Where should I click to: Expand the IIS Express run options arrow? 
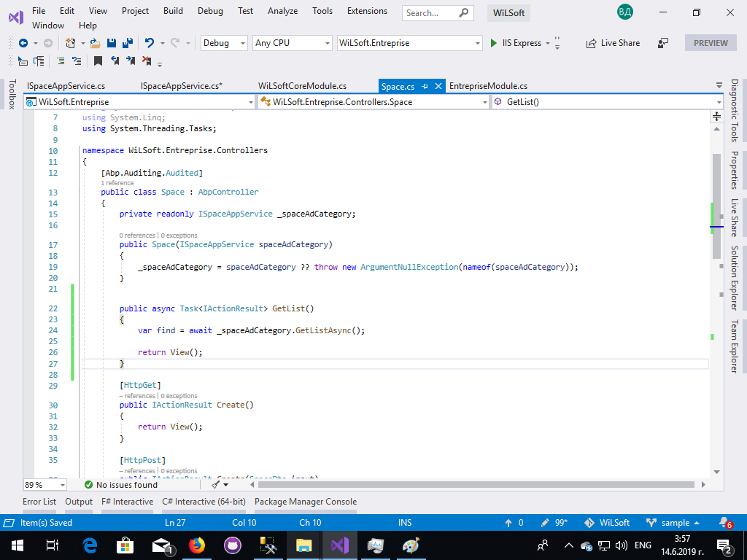tap(547, 43)
